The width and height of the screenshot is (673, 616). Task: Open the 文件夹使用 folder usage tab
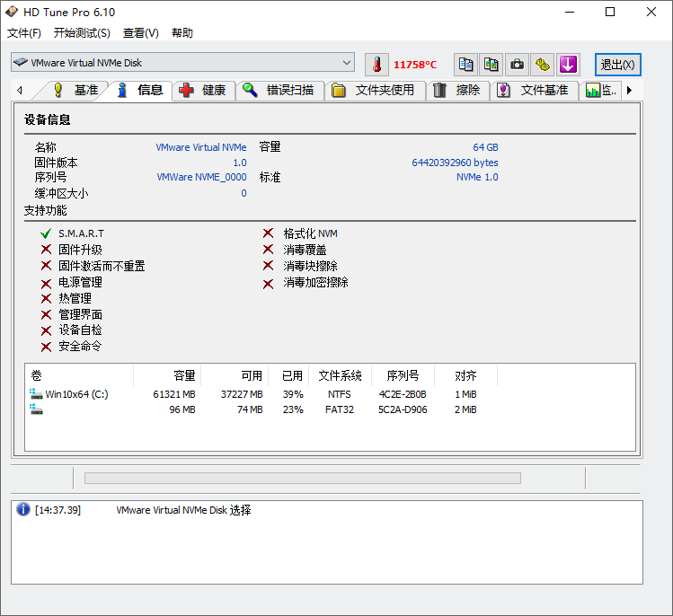[375, 90]
